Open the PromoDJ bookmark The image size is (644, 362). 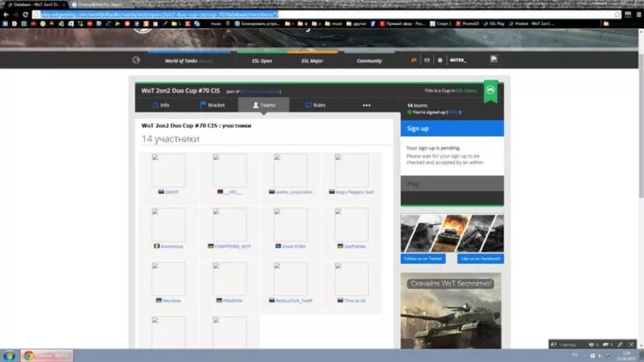point(468,24)
